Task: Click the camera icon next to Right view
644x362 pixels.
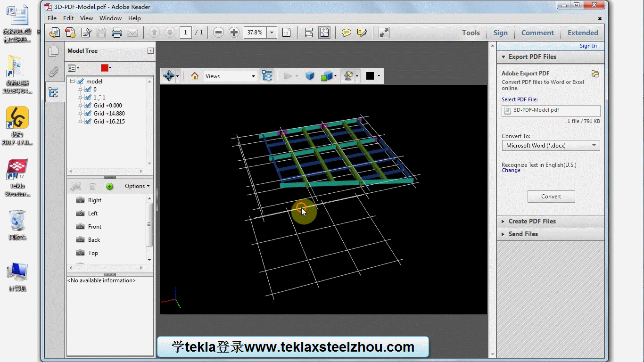Action: pyautogui.click(x=80, y=200)
